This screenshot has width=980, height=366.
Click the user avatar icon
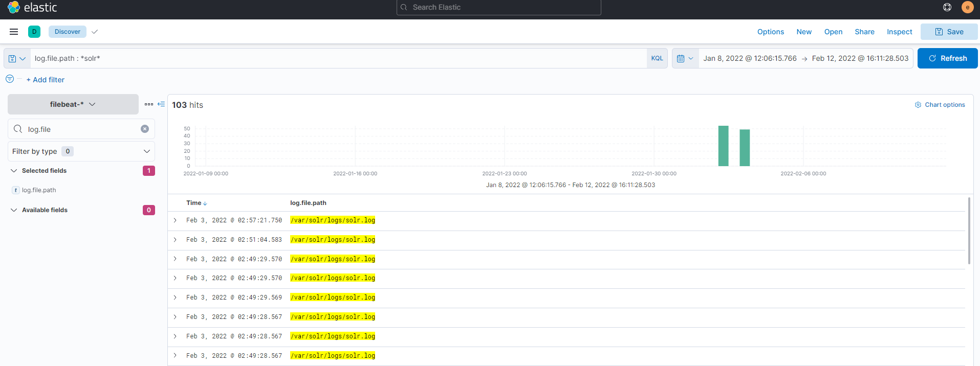967,7
